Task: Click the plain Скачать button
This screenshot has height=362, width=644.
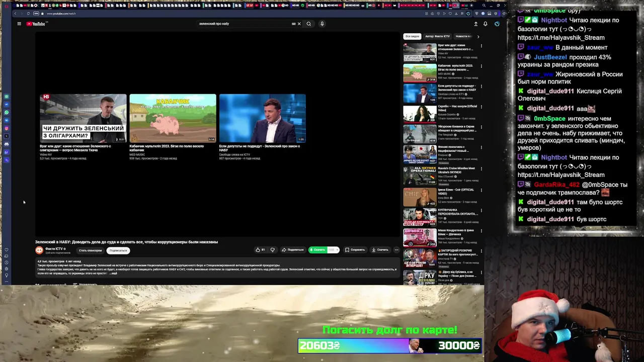Action: click(380, 250)
